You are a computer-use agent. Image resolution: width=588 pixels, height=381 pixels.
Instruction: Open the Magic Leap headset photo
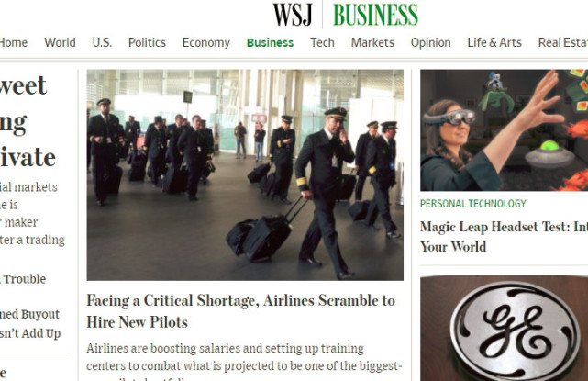504,129
